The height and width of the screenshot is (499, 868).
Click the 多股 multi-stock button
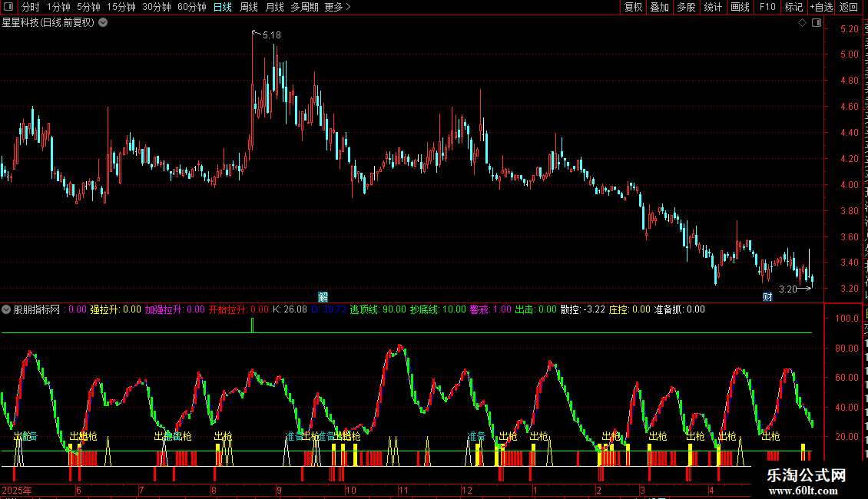click(x=686, y=7)
